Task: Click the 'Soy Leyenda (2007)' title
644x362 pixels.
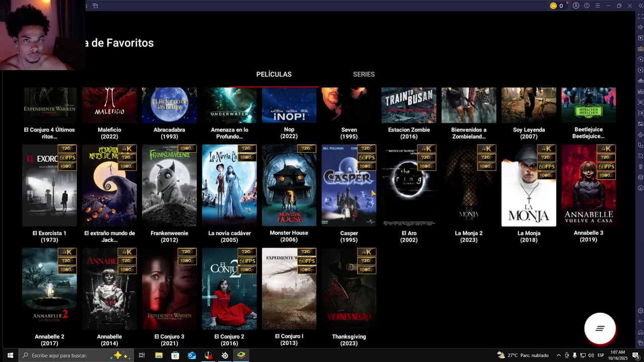Action: pos(529,133)
